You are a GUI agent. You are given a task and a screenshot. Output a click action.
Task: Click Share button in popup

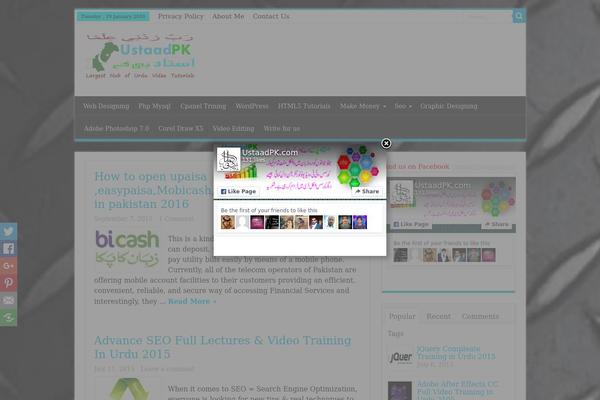[367, 191]
